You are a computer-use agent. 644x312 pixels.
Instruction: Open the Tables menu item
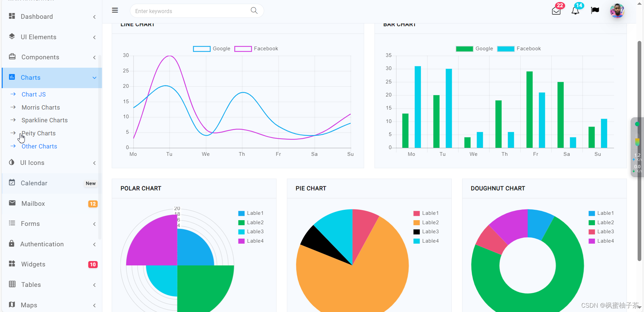[52, 285]
